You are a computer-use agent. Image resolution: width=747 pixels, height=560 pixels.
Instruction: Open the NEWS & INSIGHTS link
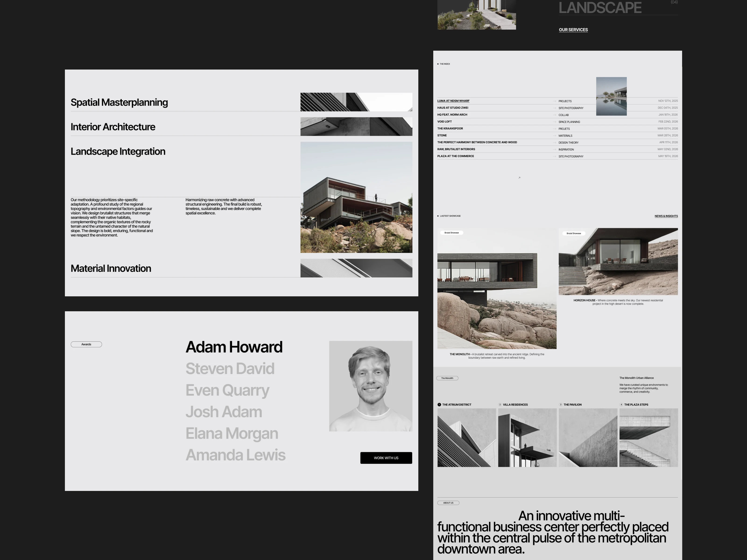point(666,216)
